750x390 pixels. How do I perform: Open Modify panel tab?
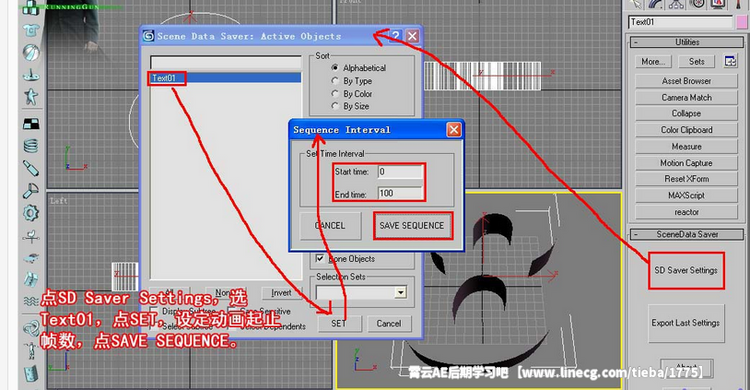pos(656,4)
